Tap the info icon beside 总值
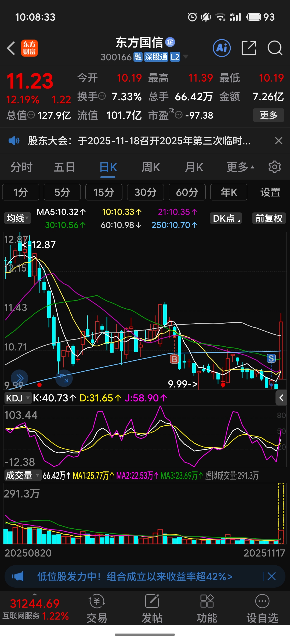This screenshot has height=644, width=290. (31, 115)
